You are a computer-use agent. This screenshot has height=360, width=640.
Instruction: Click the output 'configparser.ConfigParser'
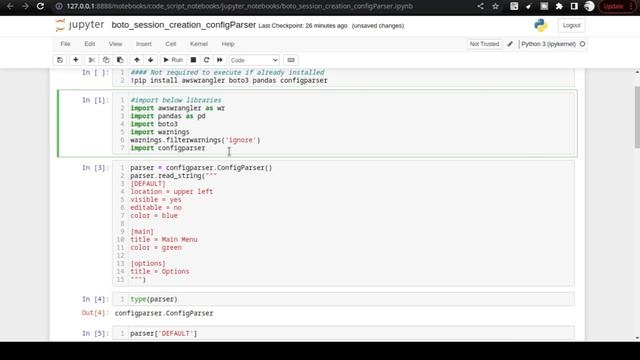click(x=164, y=313)
